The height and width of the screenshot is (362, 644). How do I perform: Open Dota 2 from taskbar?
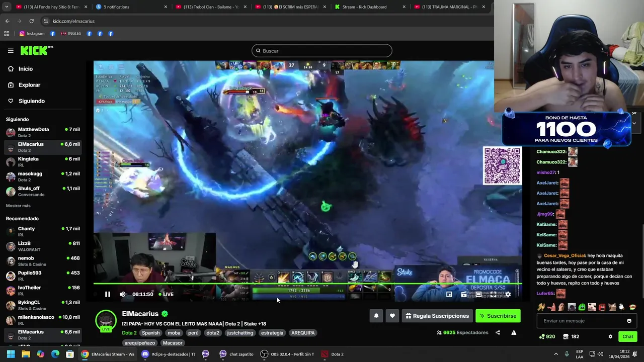pos(333,354)
